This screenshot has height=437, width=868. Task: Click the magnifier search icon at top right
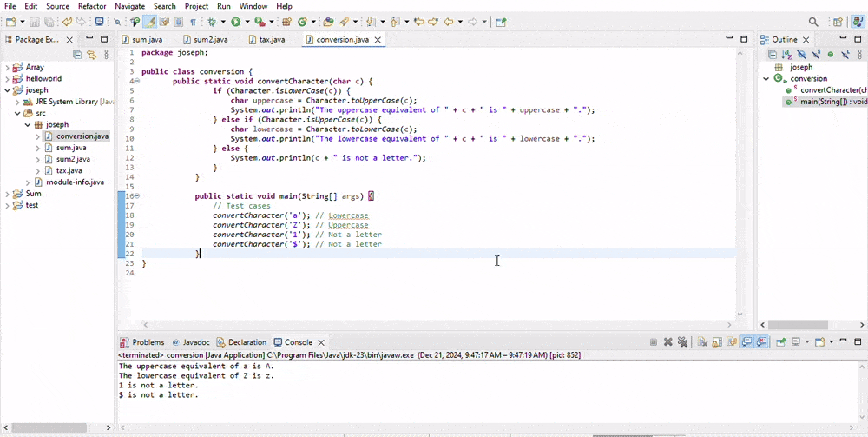(x=813, y=23)
